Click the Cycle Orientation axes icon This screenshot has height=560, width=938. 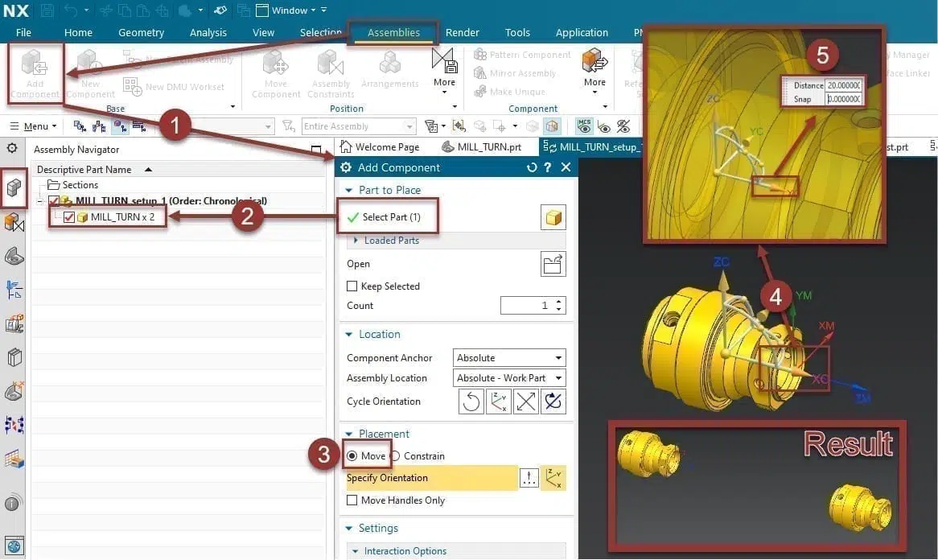point(498,401)
